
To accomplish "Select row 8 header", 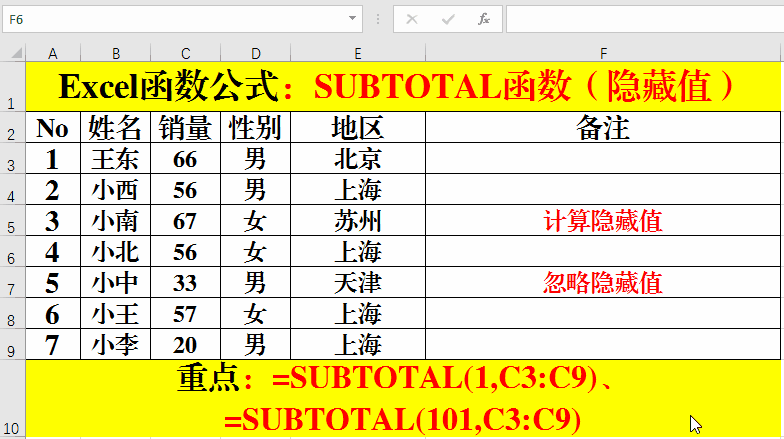I will click(12, 313).
